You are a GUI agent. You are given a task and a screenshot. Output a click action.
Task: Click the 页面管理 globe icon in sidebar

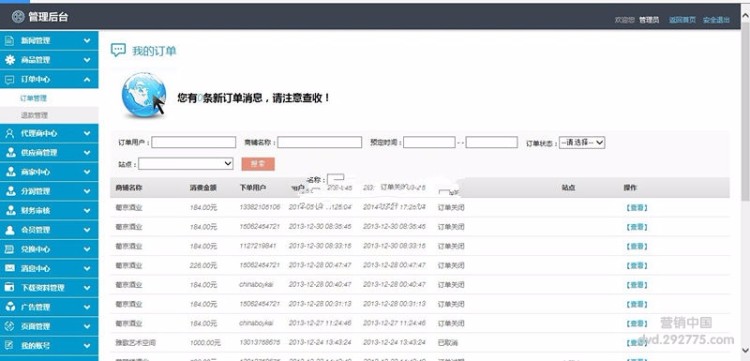tap(10, 326)
